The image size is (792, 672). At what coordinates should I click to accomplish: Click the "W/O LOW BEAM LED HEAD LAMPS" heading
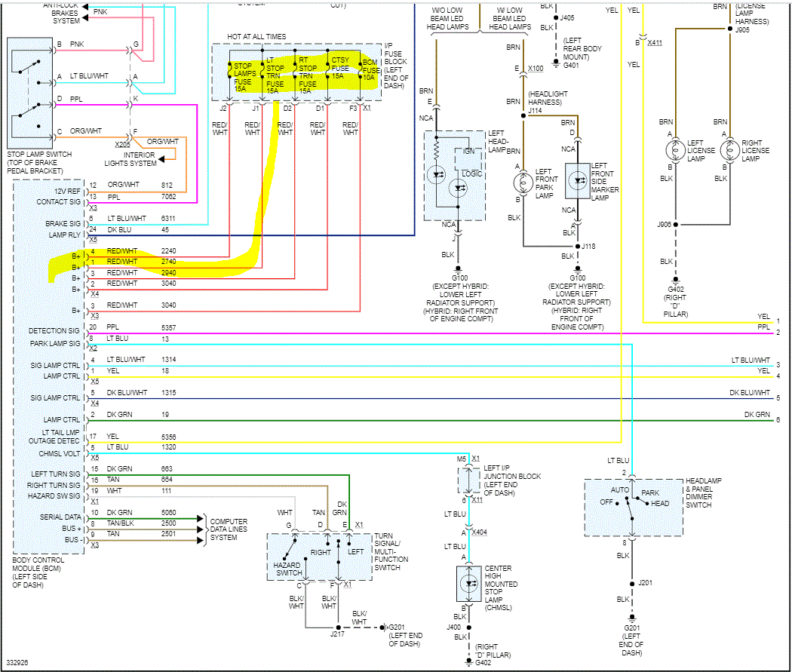pos(447,19)
